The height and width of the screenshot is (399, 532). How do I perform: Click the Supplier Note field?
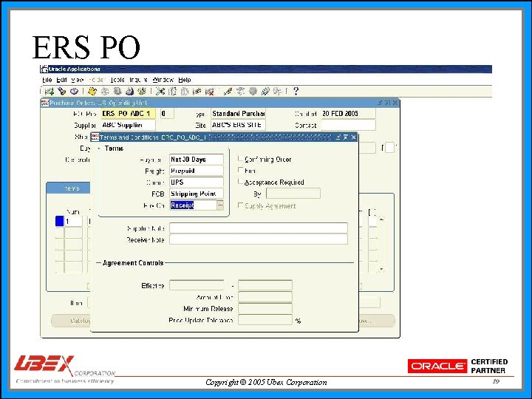(x=259, y=228)
